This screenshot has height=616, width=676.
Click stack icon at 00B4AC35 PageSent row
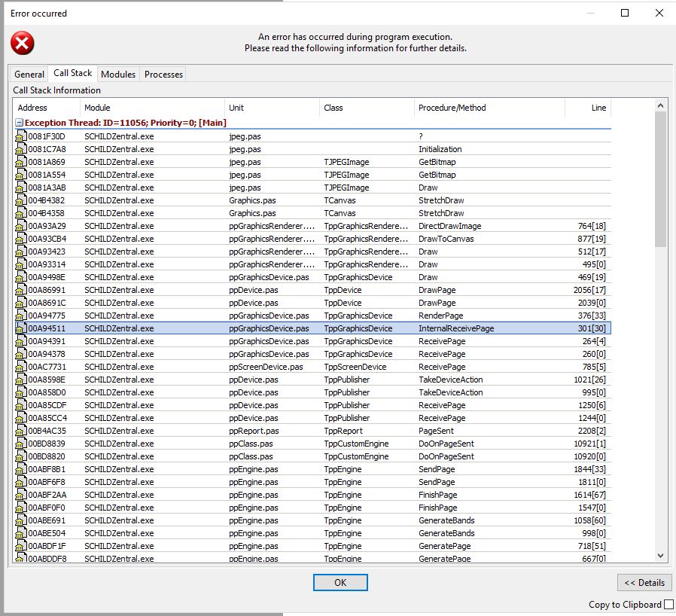pos(20,431)
